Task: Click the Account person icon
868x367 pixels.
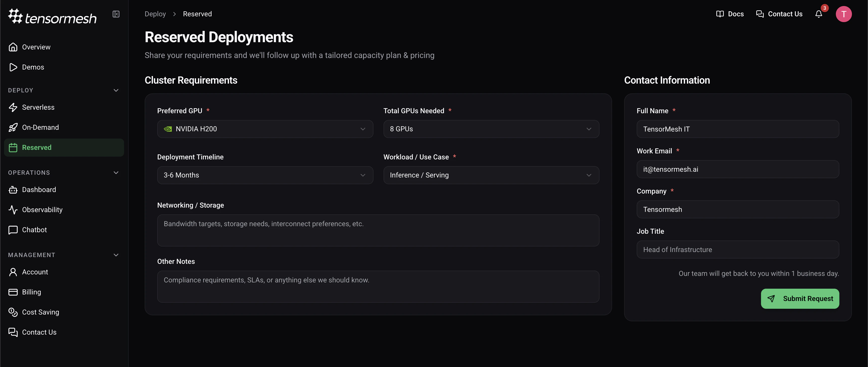Action: pyautogui.click(x=13, y=272)
